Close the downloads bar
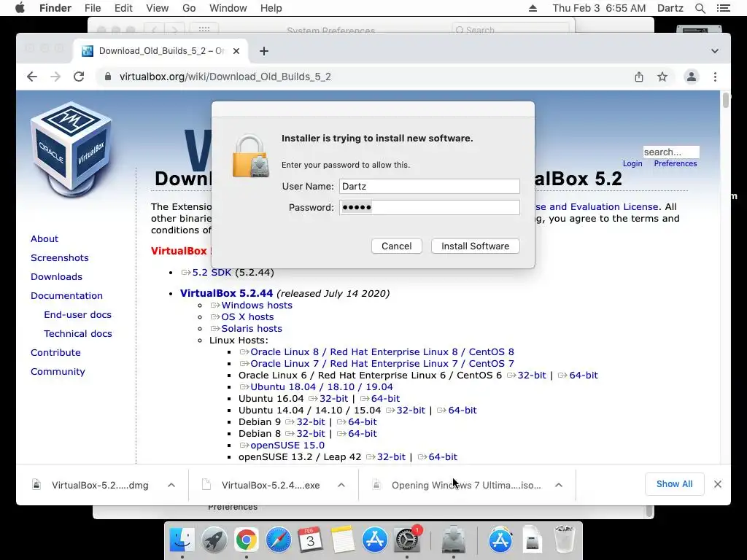The width and height of the screenshot is (747, 560). pos(718,484)
